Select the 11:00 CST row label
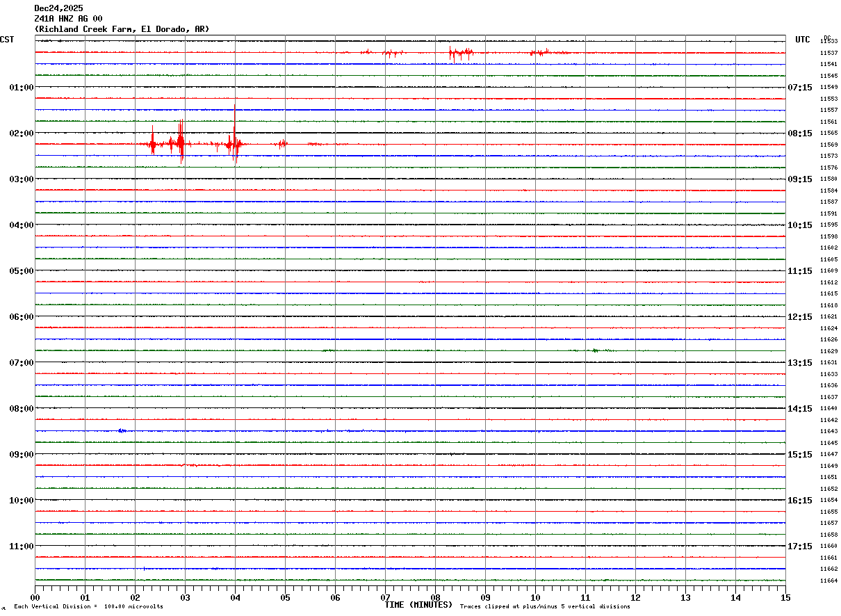This screenshot has height=616, width=841. [22, 546]
